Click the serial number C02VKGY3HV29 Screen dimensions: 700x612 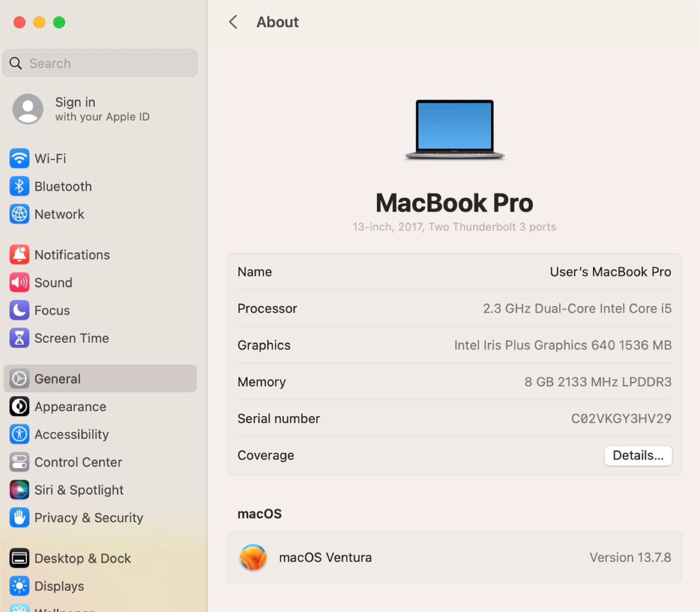click(x=621, y=418)
